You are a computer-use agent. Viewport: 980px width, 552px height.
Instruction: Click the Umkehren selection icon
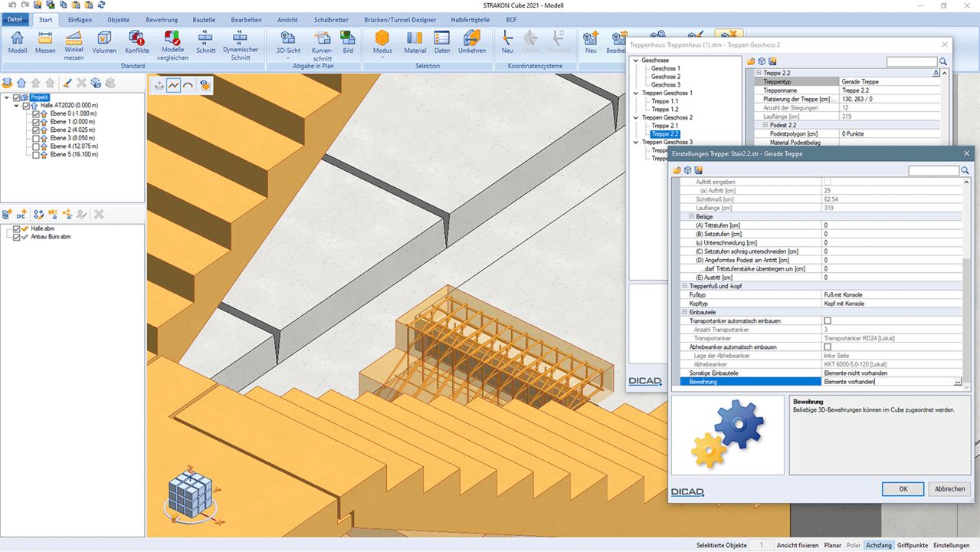point(471,42)
